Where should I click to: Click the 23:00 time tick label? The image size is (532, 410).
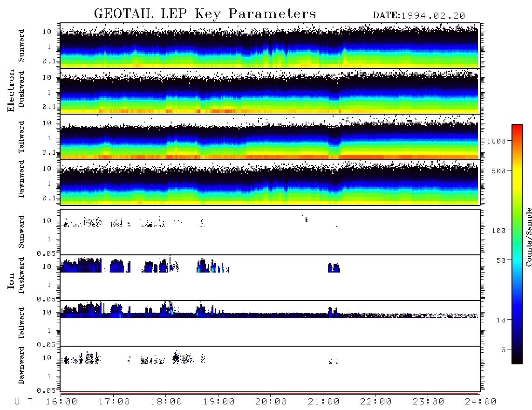429,402
